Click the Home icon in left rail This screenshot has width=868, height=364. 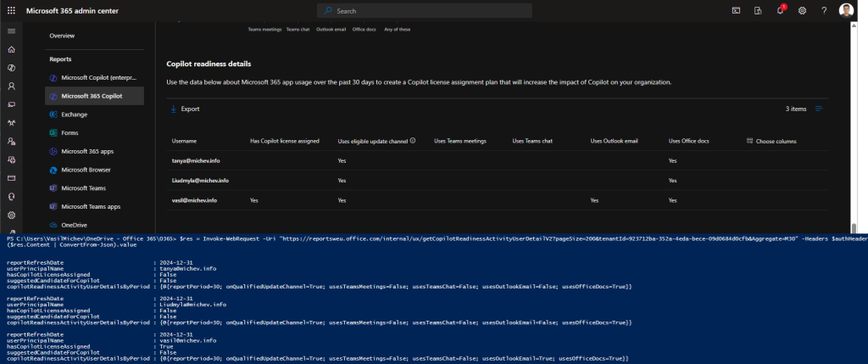click(11, 48)
